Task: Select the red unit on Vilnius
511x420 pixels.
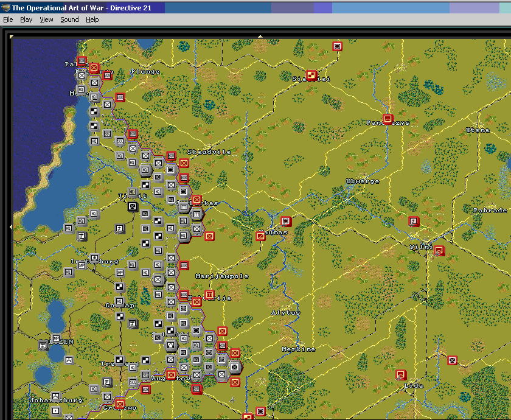Action: 439,250
